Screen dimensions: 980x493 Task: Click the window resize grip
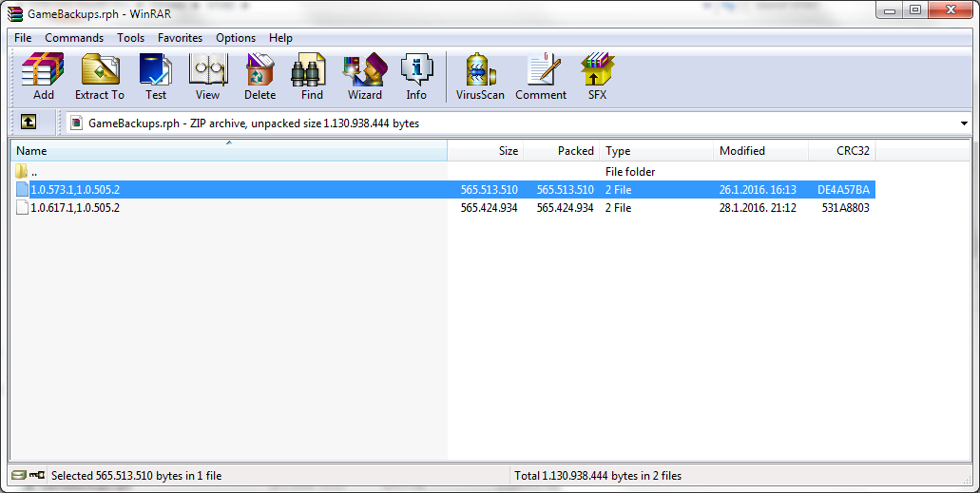point(968,480)
